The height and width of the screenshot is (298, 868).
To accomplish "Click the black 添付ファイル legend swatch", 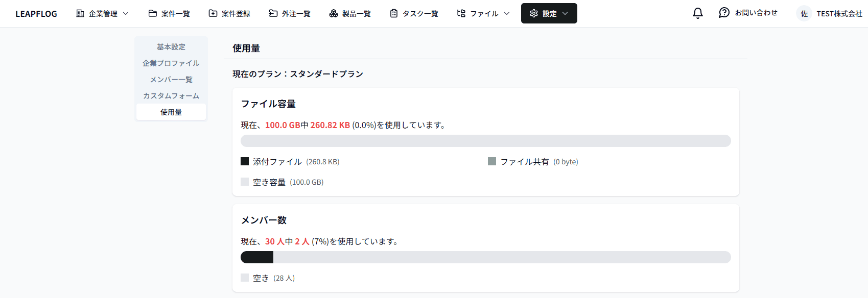I will [x=245, y=161].
